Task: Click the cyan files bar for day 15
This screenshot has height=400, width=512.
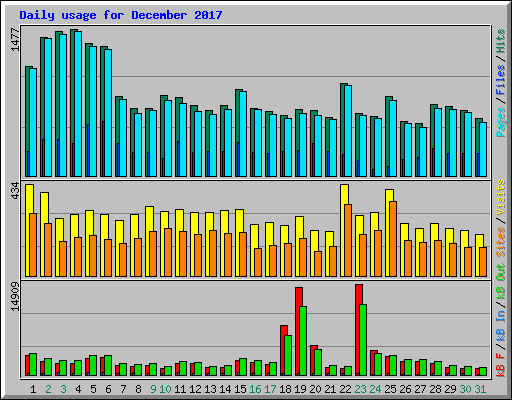Action: click(243, 134)
